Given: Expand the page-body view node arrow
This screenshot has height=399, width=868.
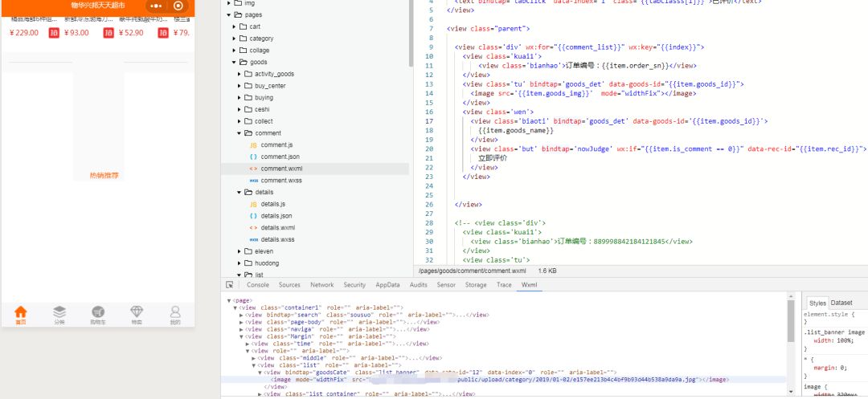Looking at the screenshot, I should [241, 322].
